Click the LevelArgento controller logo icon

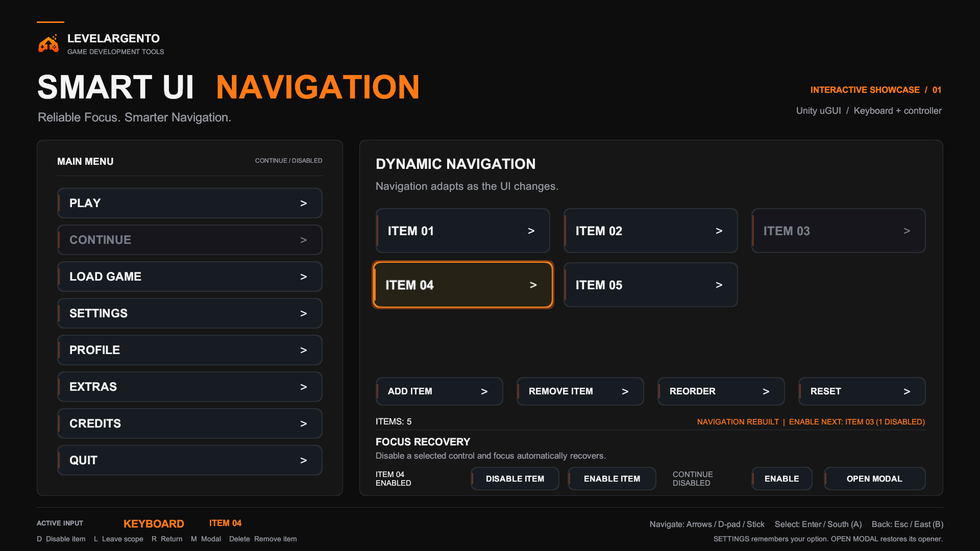click(x=48, y=44)
